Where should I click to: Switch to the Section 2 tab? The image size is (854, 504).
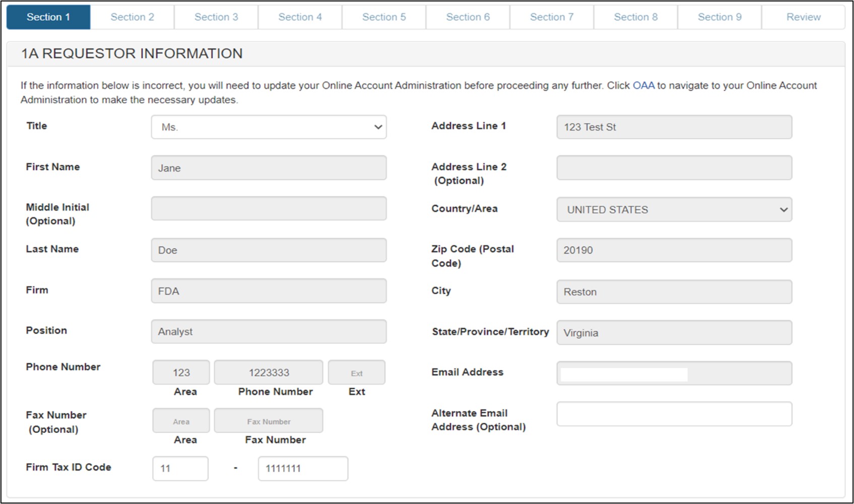pos(132,17)
